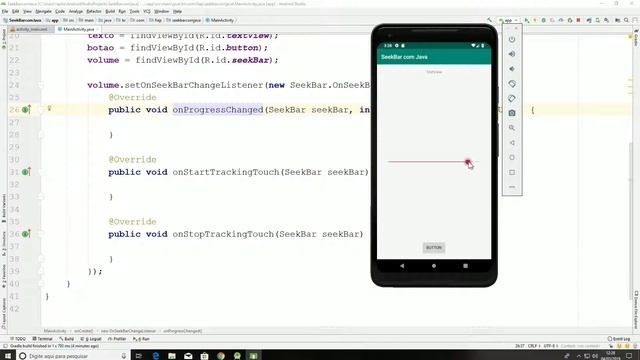Click the MainActivity breadcrumb in navigation bar
This screenshot has height=360, width=640.
(220, 20)
